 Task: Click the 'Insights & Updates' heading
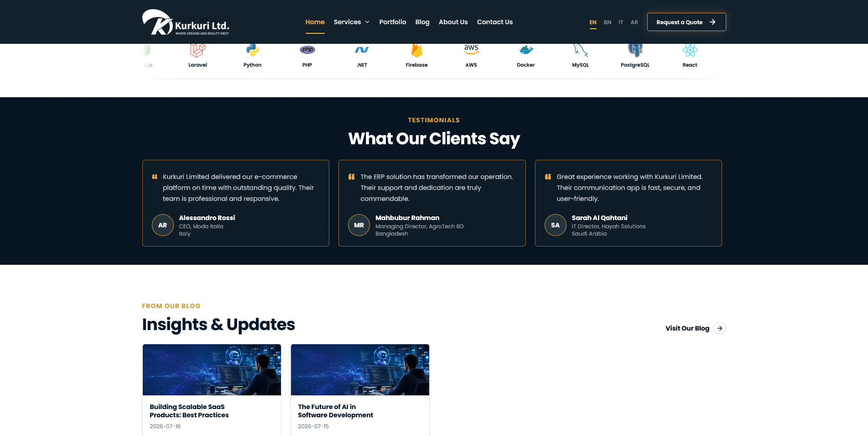tap(218, 325)
